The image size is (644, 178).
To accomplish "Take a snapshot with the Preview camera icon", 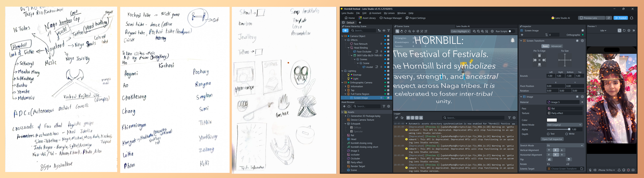I will click(x=633, y=170).
